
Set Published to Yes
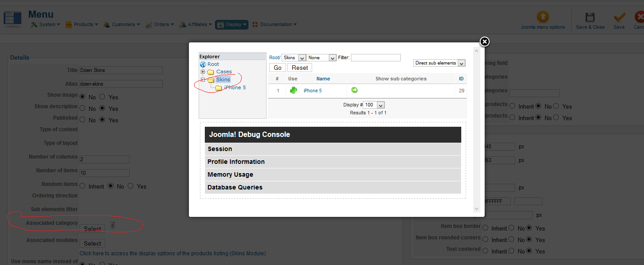102,120
